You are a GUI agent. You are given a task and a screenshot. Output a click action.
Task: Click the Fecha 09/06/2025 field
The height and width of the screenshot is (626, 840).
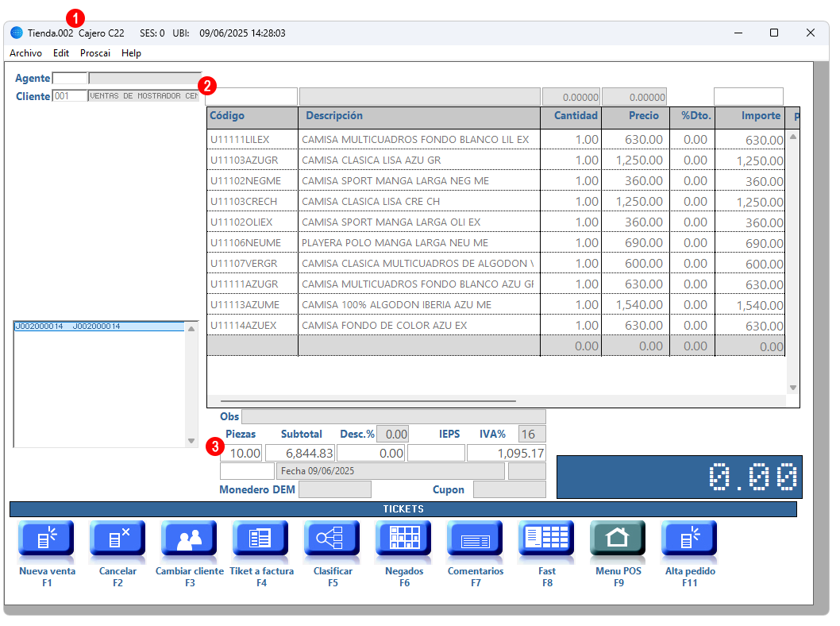(390, 471)
